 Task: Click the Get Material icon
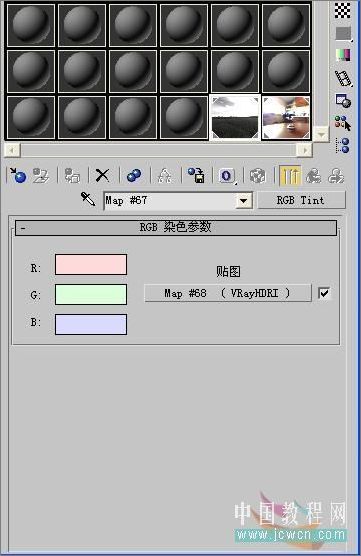click(18, 175)
